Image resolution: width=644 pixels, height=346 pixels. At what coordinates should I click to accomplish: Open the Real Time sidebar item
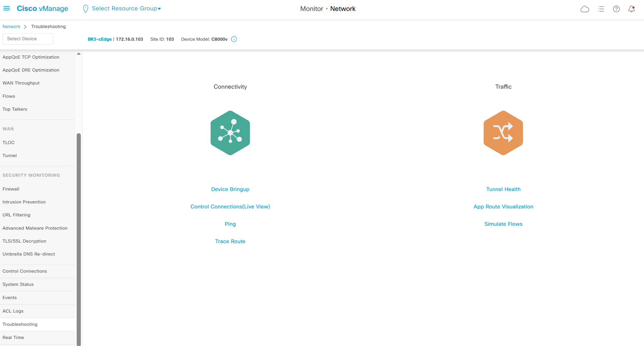13,337
